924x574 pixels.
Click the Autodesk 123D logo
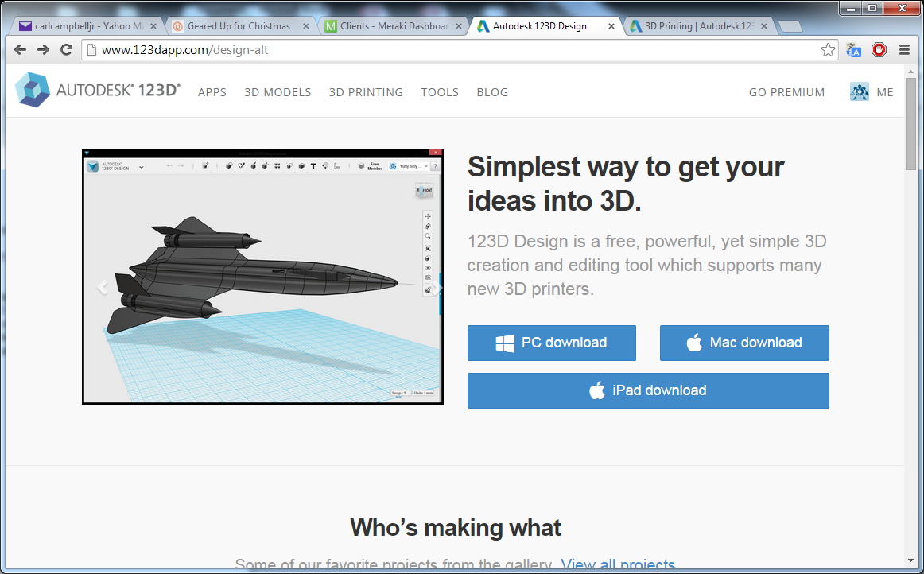pyautogui.click(x=98, y=90)
